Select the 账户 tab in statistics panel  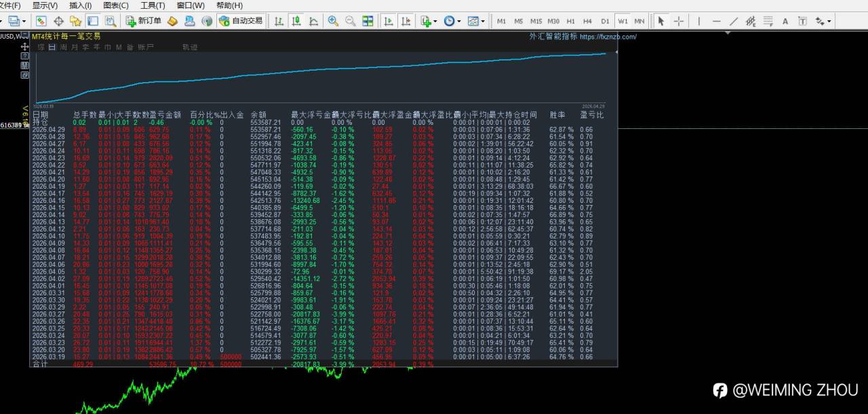tap(146, 48)
